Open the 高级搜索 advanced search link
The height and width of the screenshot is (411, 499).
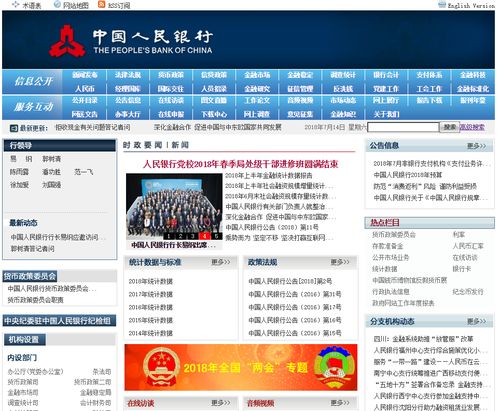[472, 127]
